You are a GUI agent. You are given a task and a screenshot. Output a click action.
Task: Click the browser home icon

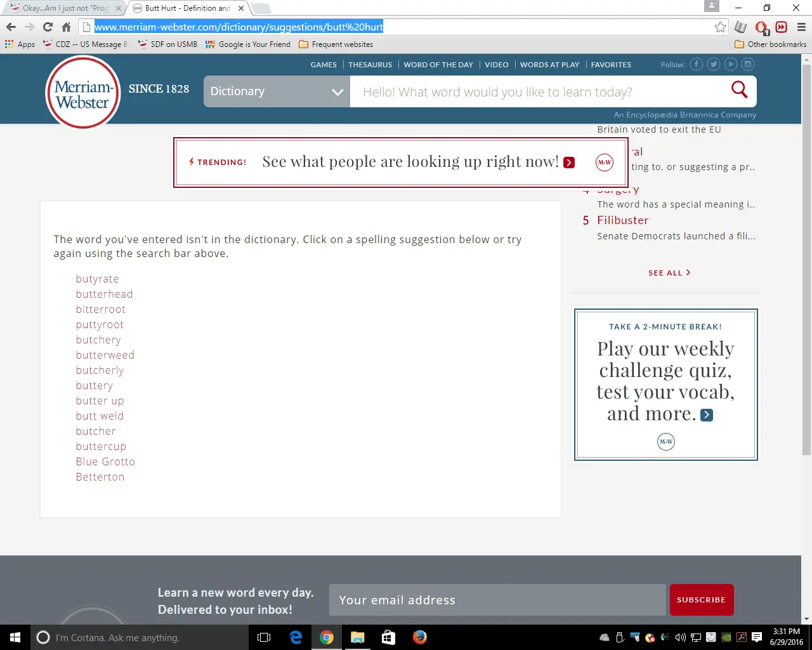coord(66,27)
